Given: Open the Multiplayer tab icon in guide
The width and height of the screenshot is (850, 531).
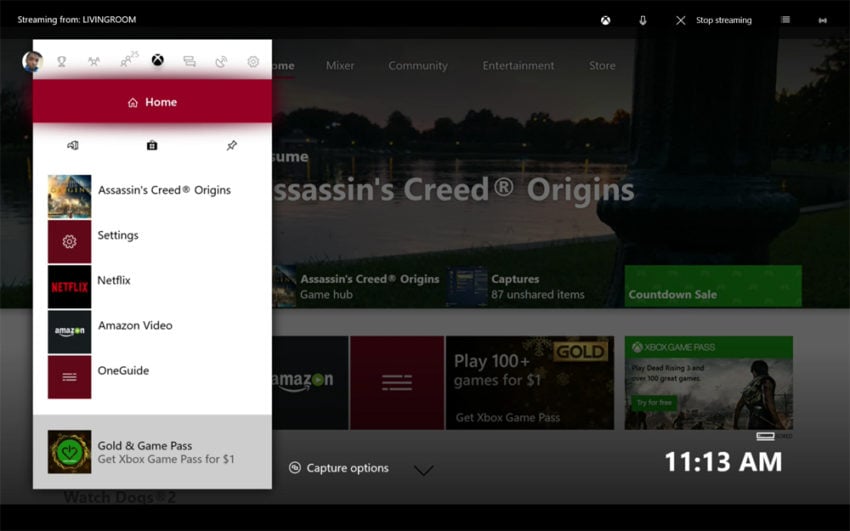Looking at the screenshot, I should 93,62.
